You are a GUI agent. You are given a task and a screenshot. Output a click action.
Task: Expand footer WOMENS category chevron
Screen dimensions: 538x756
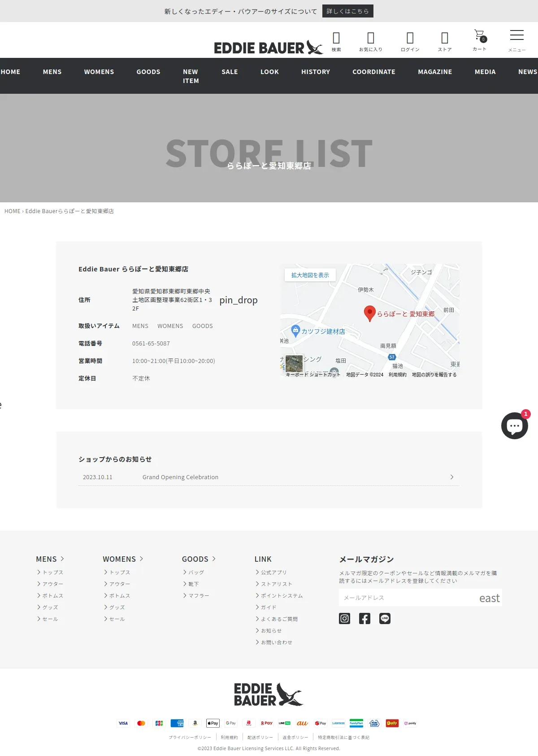tap(141, 559)
